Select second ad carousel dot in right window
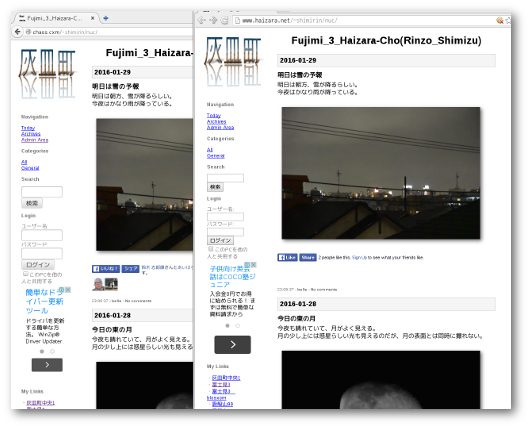Screen dimensions: 530x428 238,326
